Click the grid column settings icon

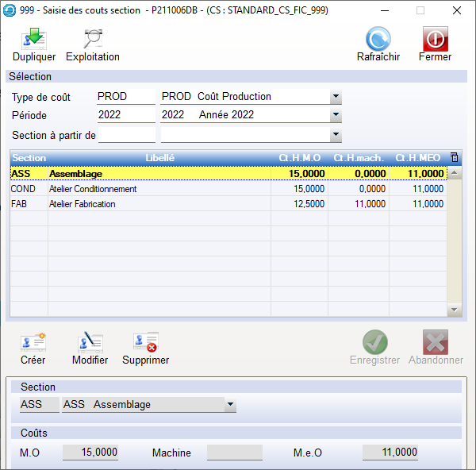(454, 157)
